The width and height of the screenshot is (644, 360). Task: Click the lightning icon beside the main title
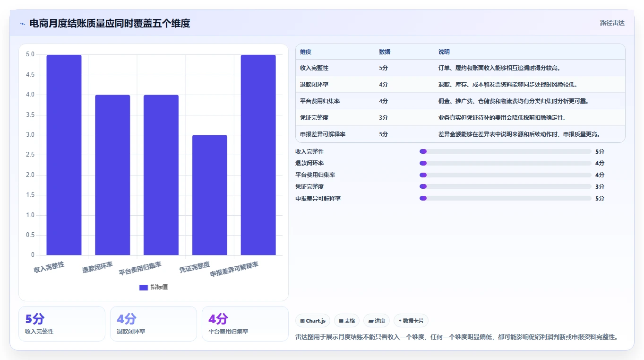click(x=23, y=24)
